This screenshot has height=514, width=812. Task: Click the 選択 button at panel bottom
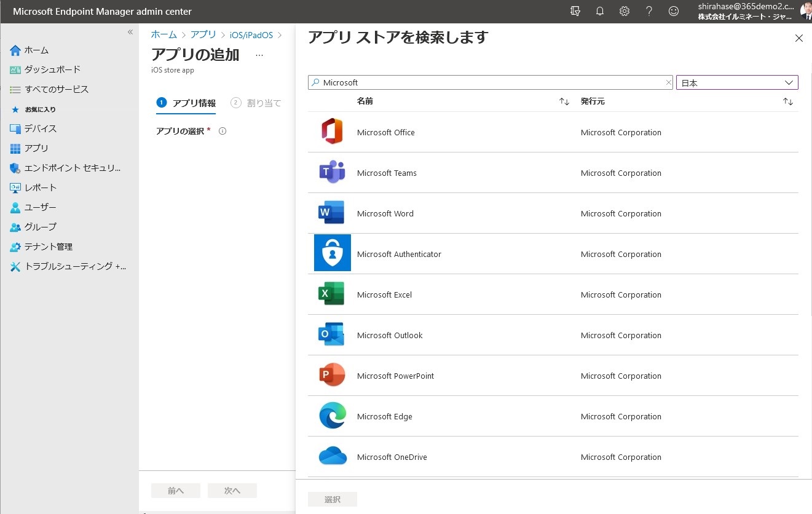pyautogui.click(x=333, y=499)
